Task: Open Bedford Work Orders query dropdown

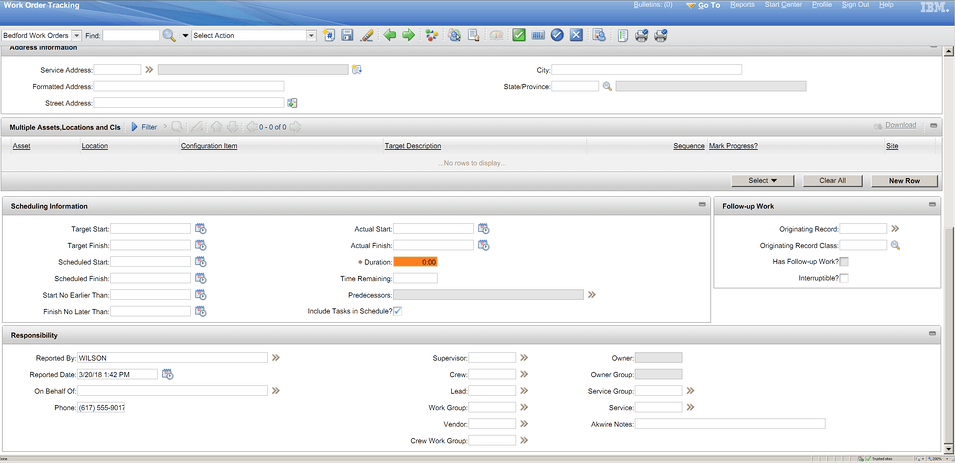Action: tap(76, 35)
